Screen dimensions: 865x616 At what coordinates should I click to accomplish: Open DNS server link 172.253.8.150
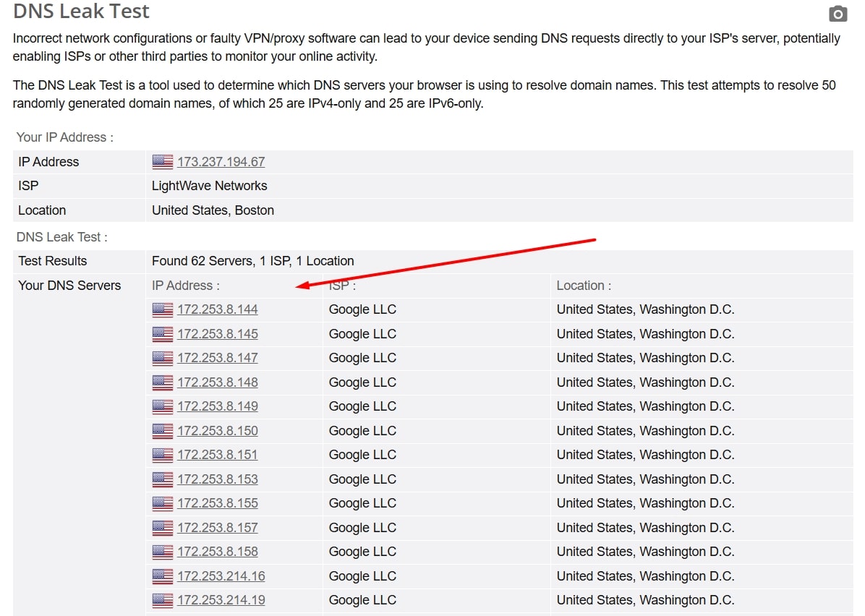[x=218, y=431]
